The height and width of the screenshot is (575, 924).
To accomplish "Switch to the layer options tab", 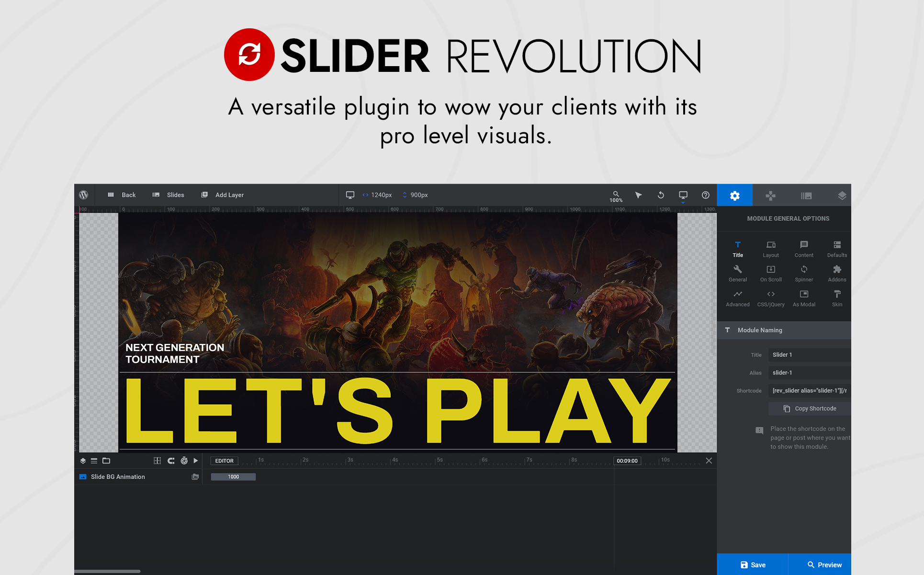I will [842, 195].
